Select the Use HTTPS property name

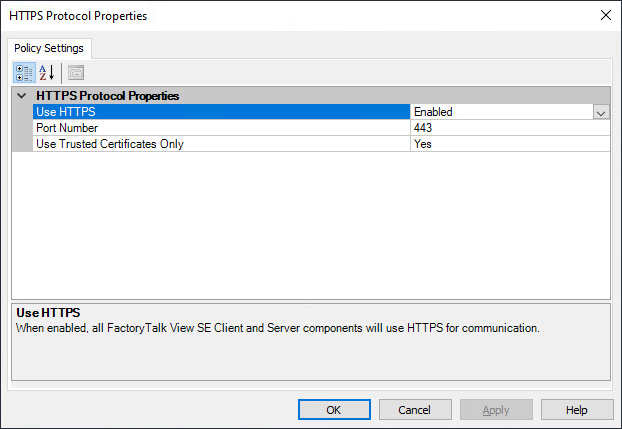220,112
